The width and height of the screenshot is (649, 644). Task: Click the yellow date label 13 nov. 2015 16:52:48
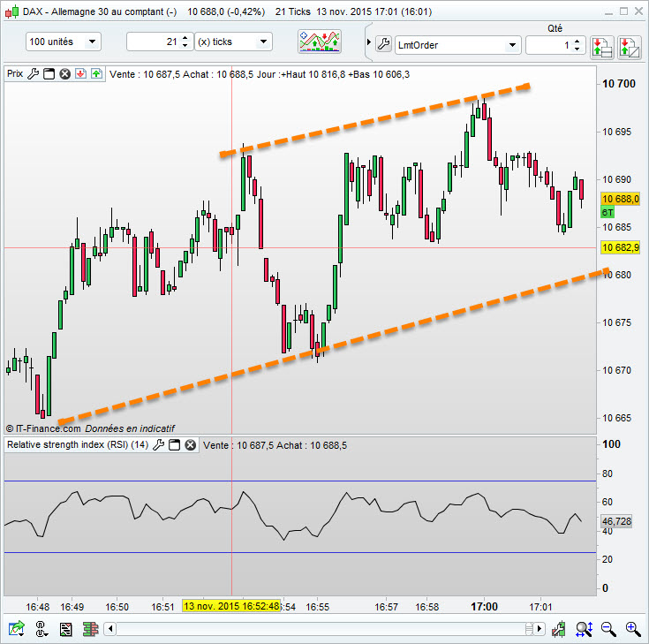[231, 606]
